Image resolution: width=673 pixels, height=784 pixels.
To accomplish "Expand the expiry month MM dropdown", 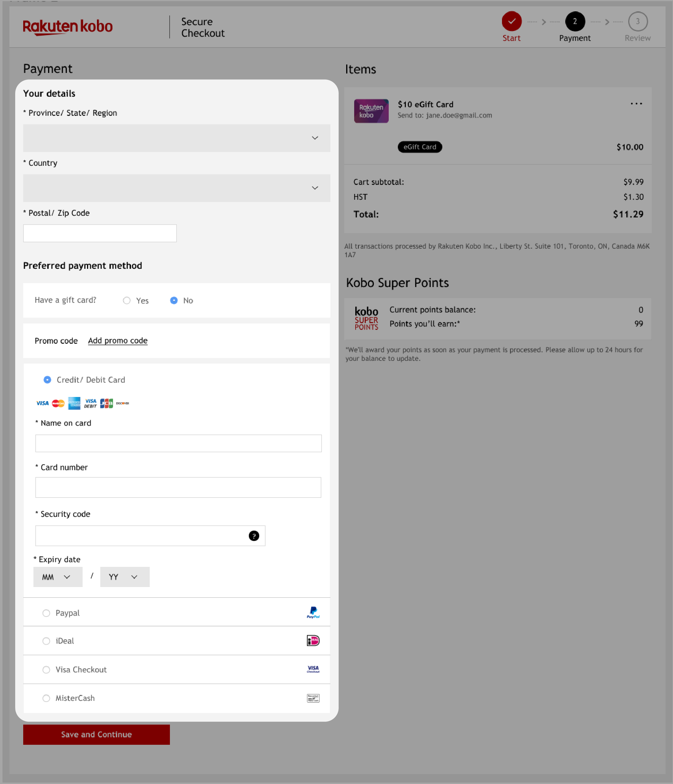I will pos(57,577).
